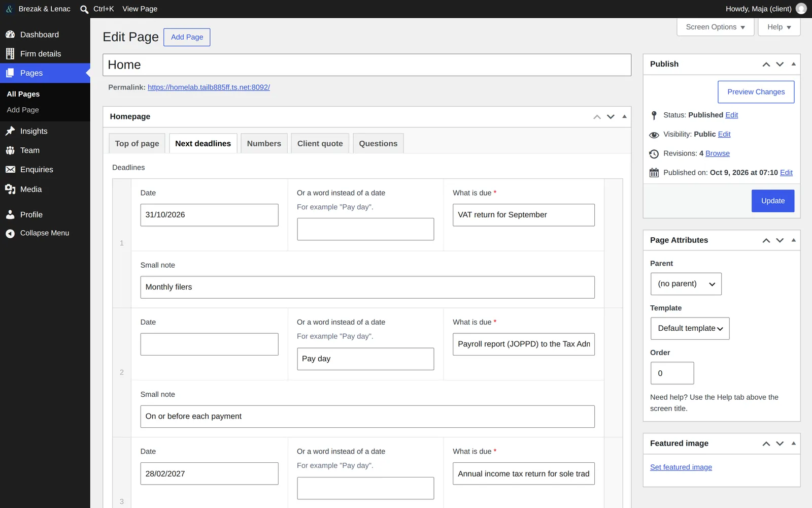Click the Firm details building icon
The width and height of the screenshot is (812, 508).
(x=10, y=54)
